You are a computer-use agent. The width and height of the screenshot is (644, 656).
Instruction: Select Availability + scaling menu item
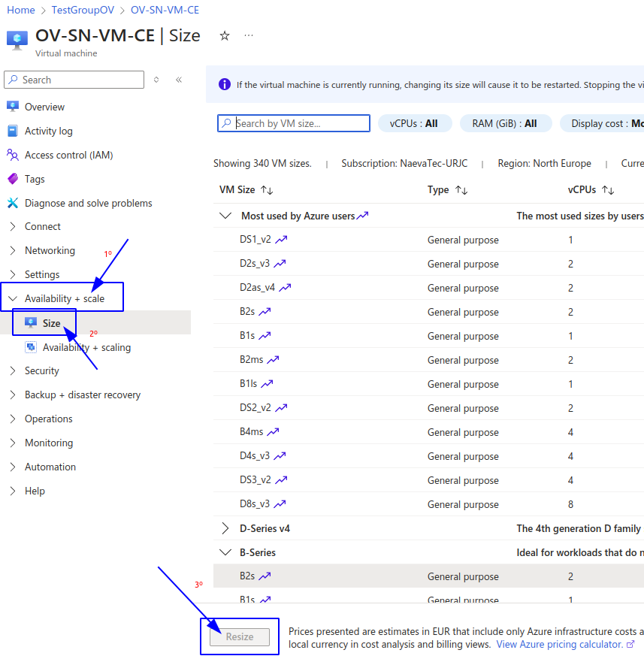(86, 347)
